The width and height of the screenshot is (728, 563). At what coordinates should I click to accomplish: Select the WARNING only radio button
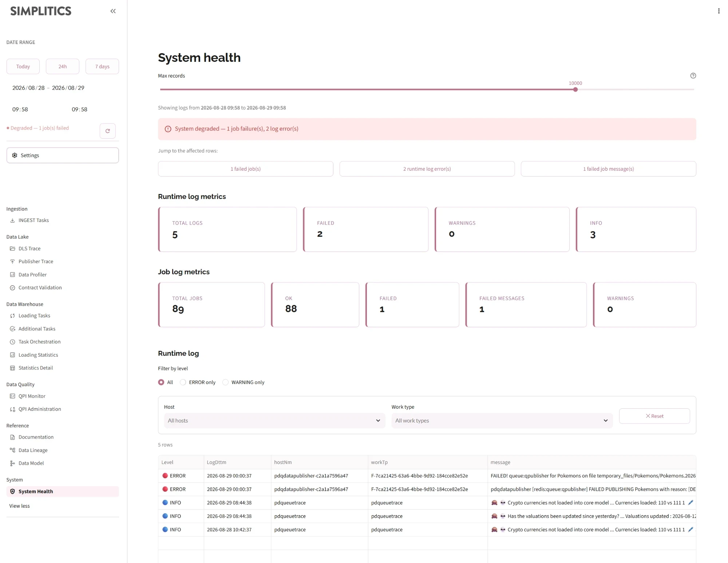(x=225, y=382)
